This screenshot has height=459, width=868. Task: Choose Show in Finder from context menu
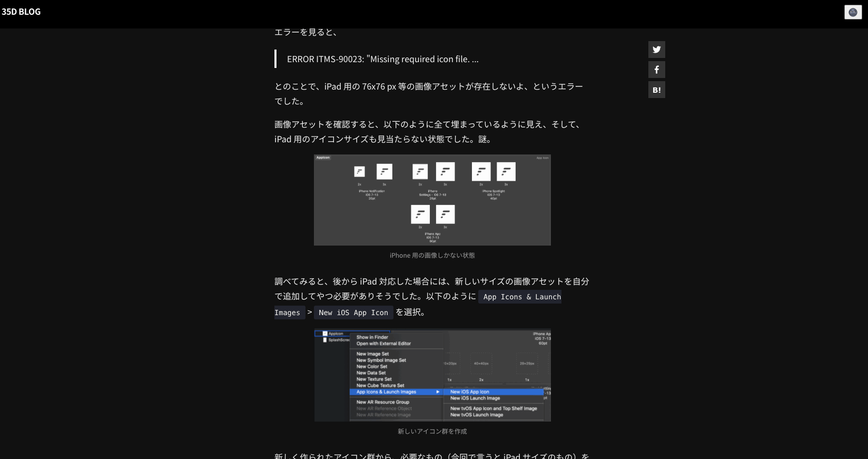click(372, 337)
